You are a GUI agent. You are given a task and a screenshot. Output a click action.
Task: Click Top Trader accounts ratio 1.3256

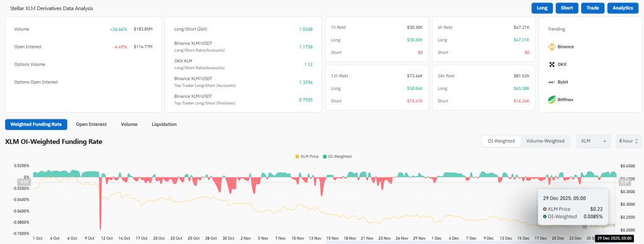point(306,82)
